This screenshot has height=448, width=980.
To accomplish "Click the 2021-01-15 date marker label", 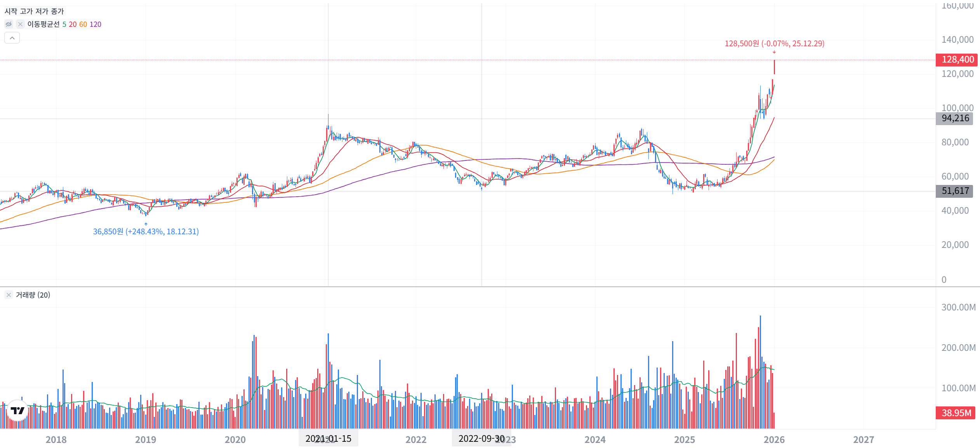I will 328,439.
